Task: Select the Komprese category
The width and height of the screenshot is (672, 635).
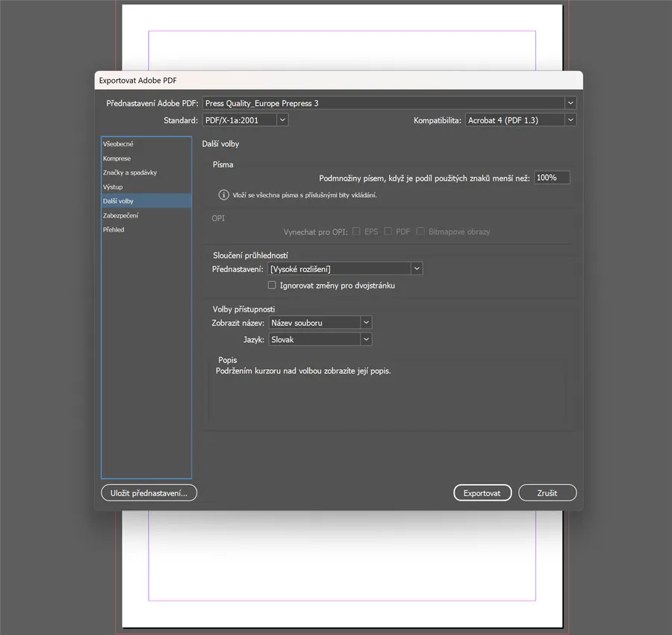Action: pos(146,158)
